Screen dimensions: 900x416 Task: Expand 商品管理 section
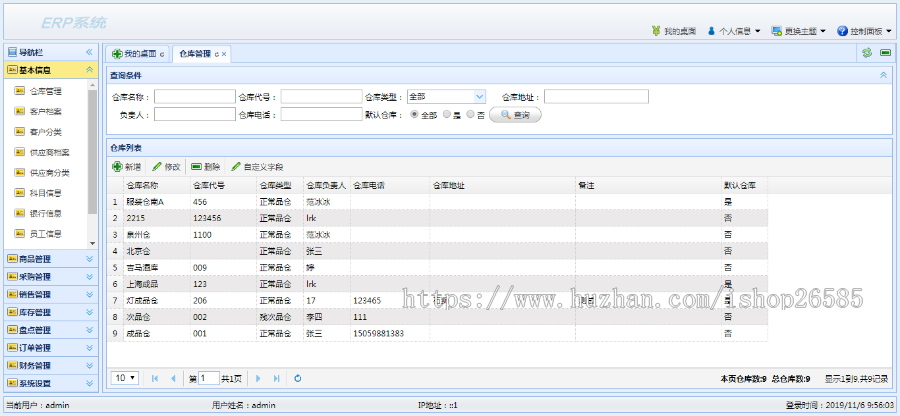point(89,259)
